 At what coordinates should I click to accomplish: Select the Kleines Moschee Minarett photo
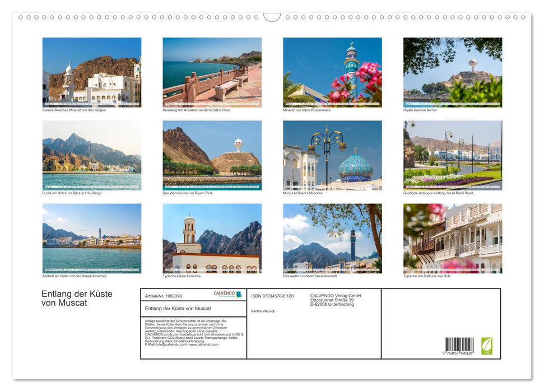92,72
